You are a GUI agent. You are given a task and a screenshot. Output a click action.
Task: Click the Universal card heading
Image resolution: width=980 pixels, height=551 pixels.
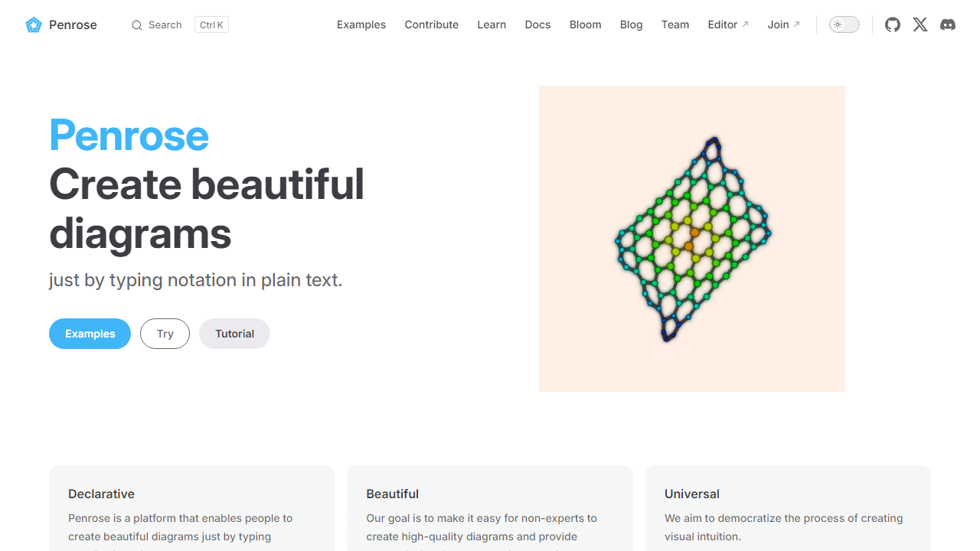pos(692,494)
